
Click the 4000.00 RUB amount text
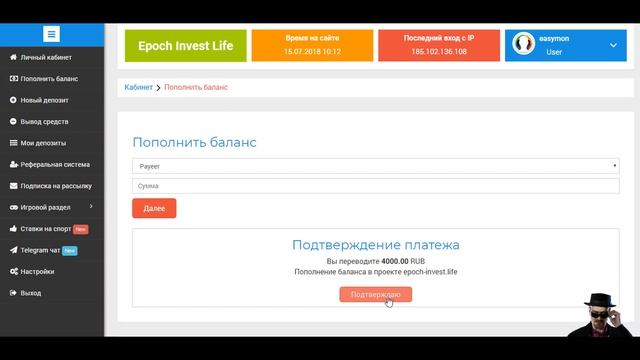pos(403,261)
